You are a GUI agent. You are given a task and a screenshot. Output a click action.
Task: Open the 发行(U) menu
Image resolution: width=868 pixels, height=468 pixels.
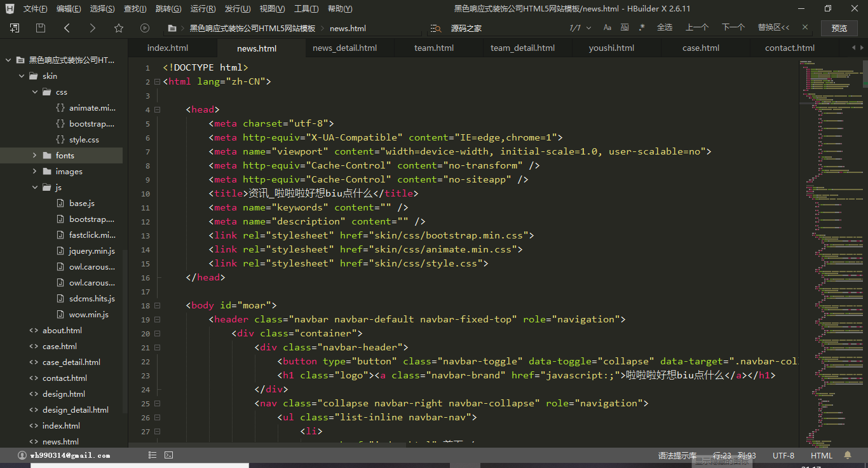tap(238, 9)
